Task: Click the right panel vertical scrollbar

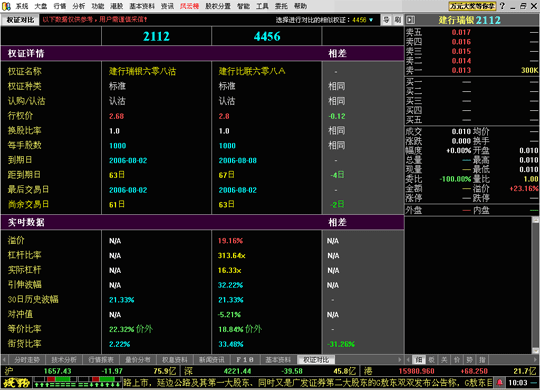Action: pos(536,285)
